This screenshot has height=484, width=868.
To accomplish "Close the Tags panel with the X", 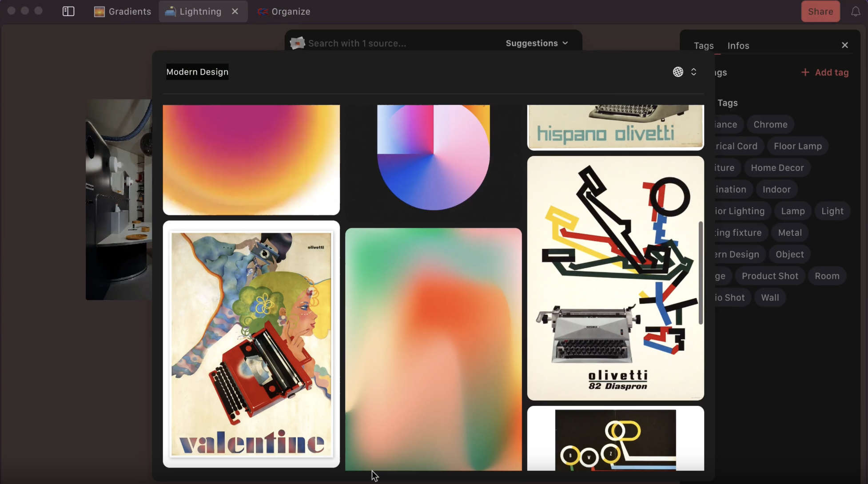I will tap(844, 45).
